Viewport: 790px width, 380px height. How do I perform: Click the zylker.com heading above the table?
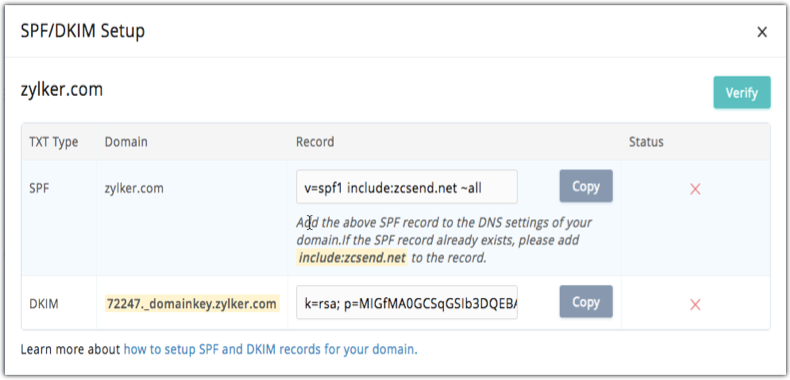(x=61, y=90)
